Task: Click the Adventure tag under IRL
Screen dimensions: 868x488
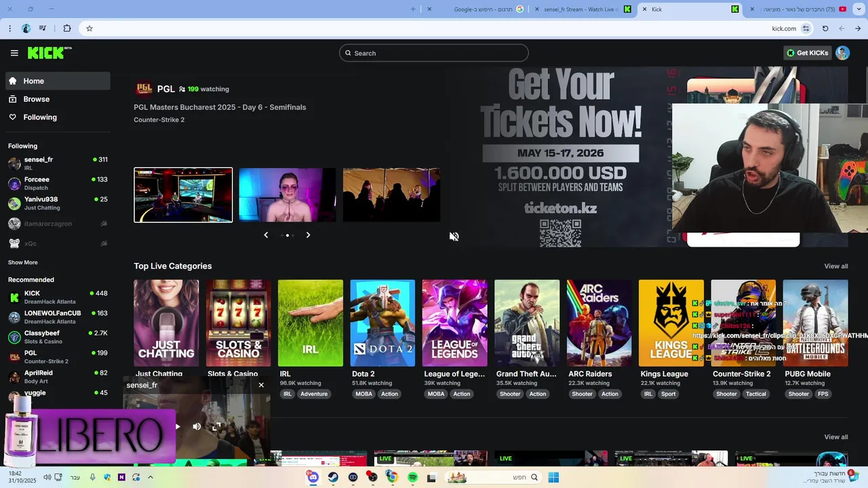Action: (x=314, y=394)
